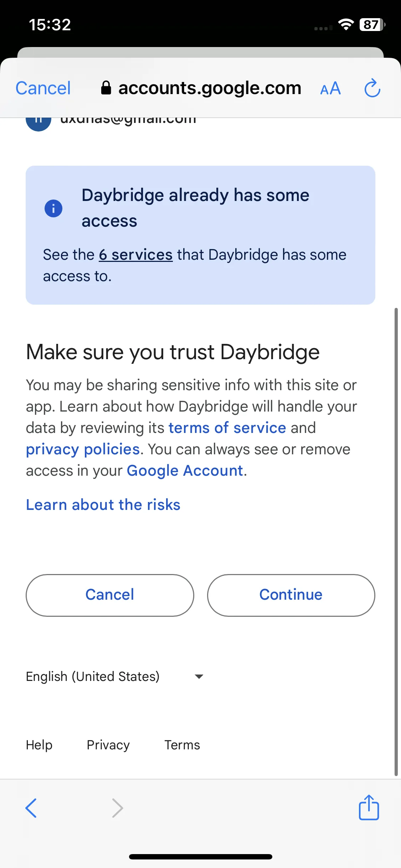401x868 pixels.
Task: Open the 6 services link
Action: 136,255
